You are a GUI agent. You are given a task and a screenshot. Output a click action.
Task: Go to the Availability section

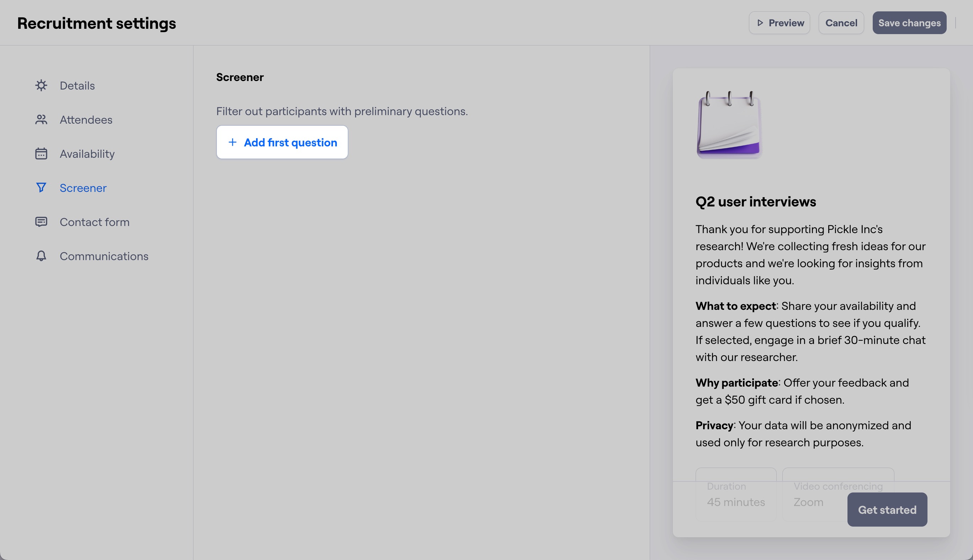[87, 154]
